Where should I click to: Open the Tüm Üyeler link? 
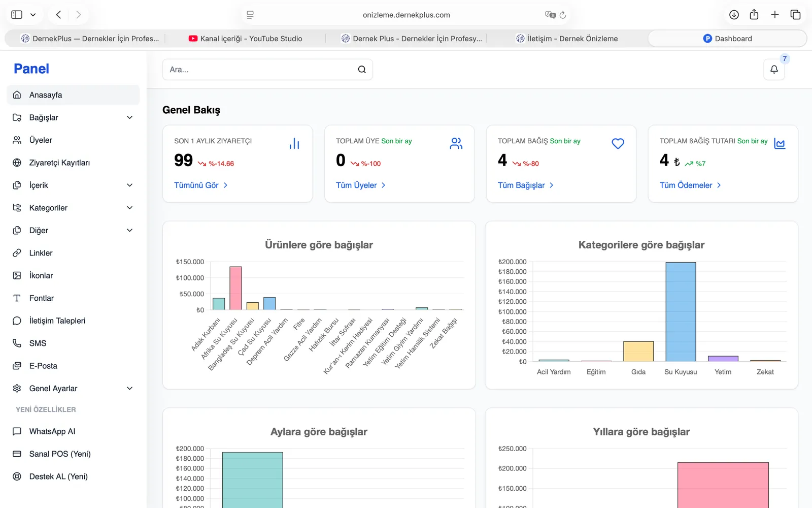(361, 185)
